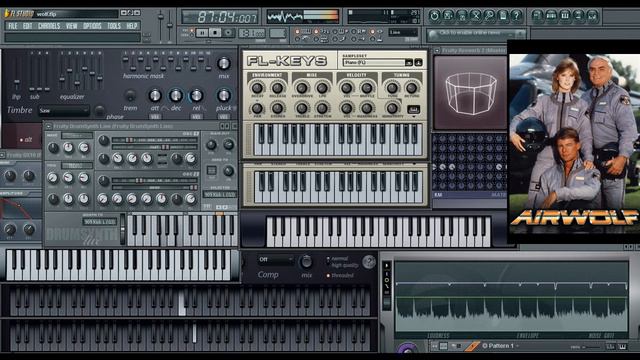Screen dimensions: 640x360
Task: Open the step sequencer window icon
Action: 551,16
